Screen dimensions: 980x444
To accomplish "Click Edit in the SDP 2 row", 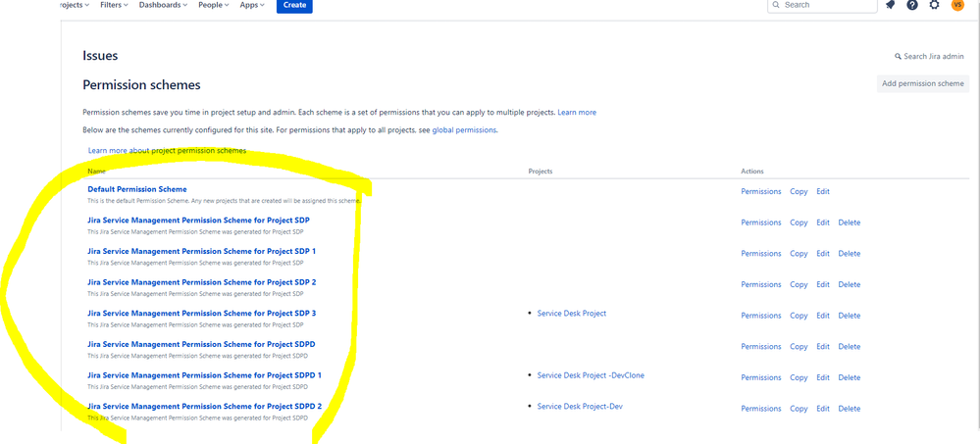I will coord(823,285).
